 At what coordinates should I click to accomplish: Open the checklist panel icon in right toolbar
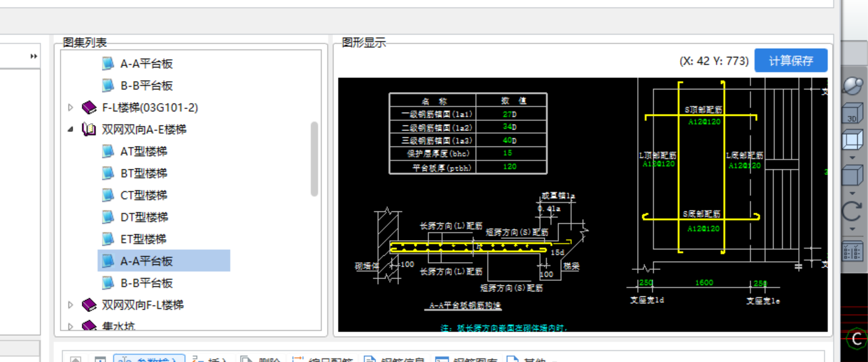(x=852, y=250)
